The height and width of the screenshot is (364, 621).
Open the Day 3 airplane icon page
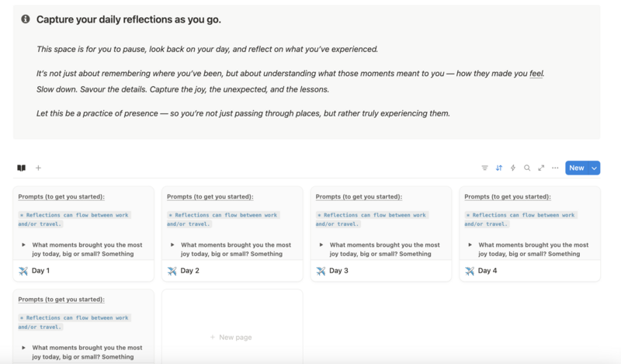coord(321,271)
